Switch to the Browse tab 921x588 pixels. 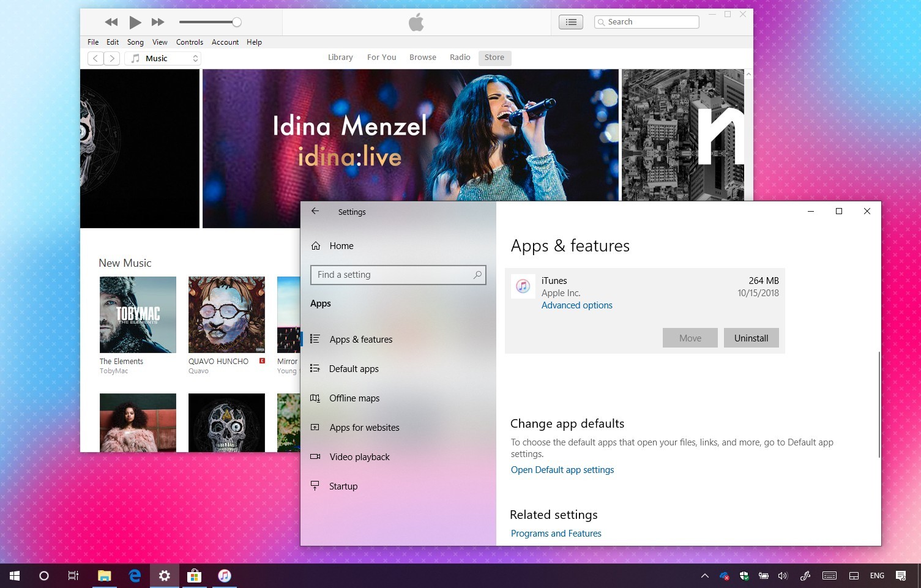(x=423, y=58)
